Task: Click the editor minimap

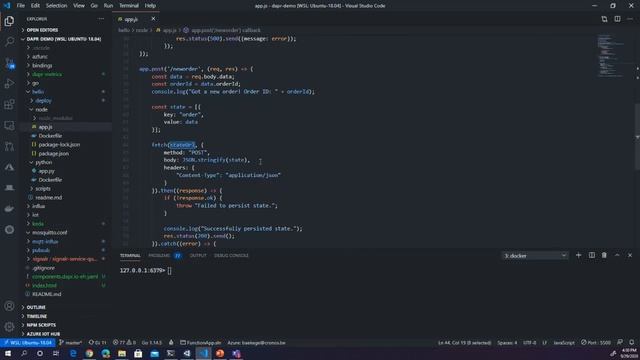Action: click(x=610, y=56)
